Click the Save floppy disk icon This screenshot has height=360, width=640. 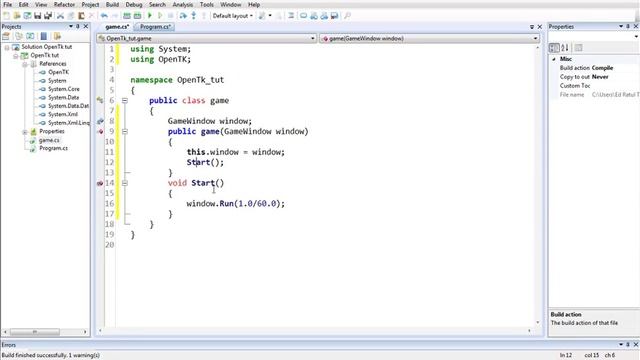pyautogui.click(x=38, y=16)
